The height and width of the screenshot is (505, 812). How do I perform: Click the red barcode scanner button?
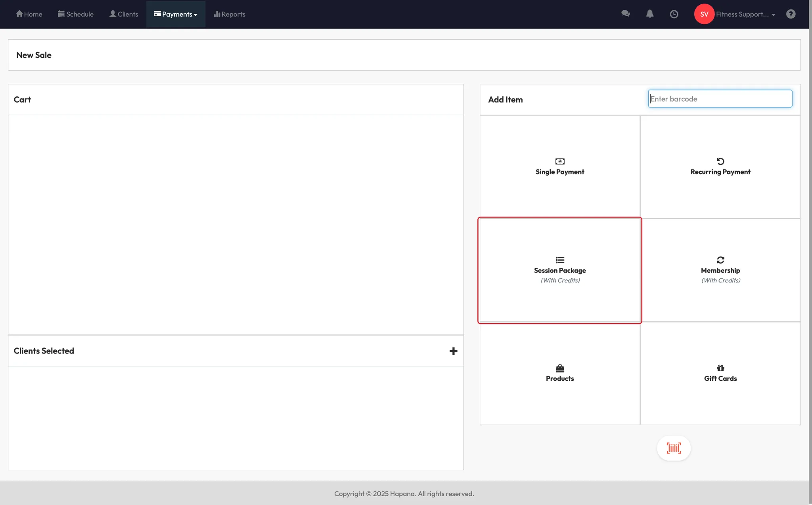(674, 448)
